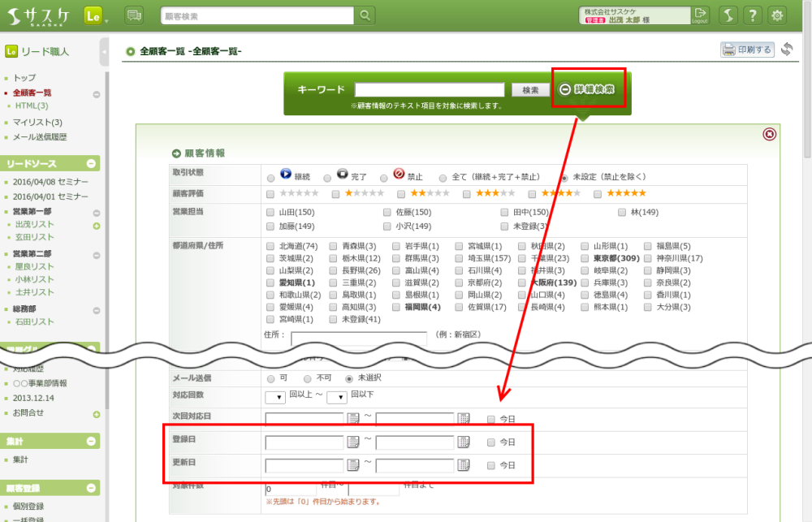
Task: Select 不可 for メール送信
Action: click(x=307, y=378)
